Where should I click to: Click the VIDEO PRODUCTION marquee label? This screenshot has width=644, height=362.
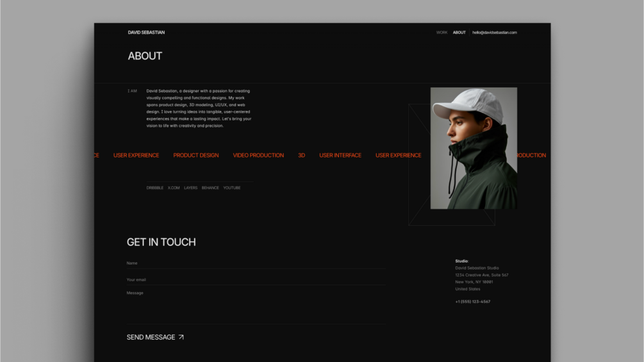258,155
